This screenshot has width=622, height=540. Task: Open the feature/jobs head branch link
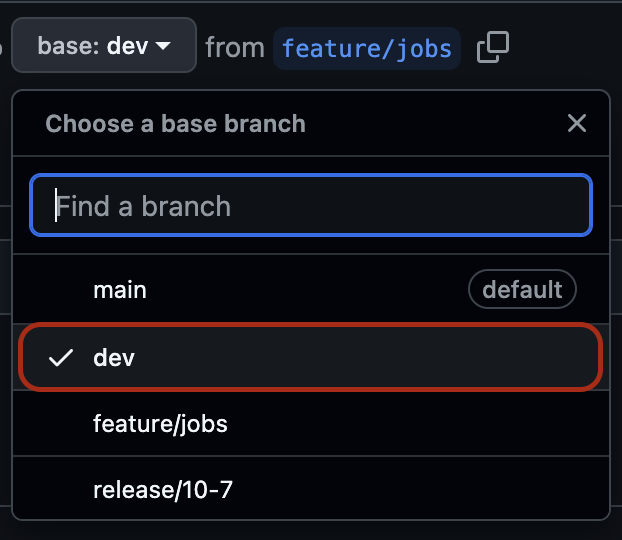(366, 47)
